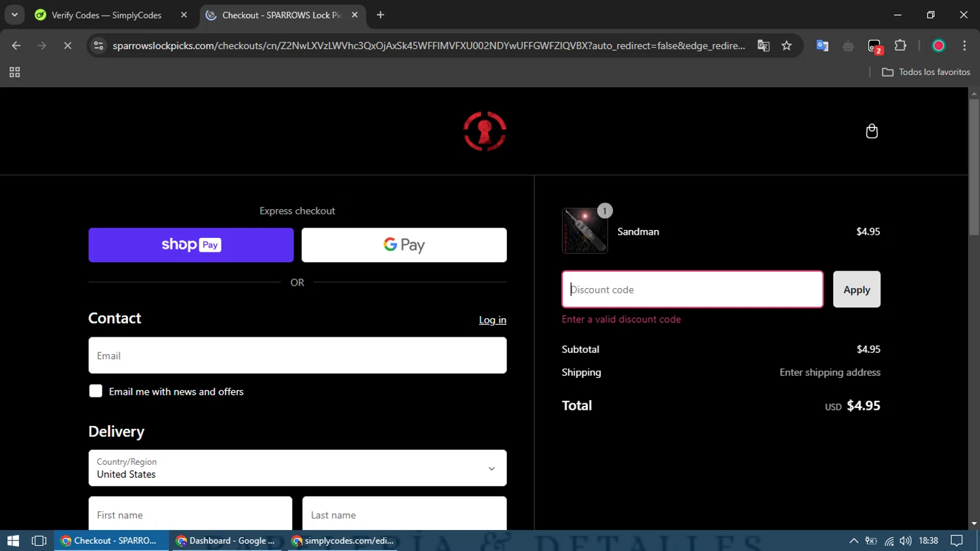The height and width of the screenshot is (551, 980).
Task: Click the Log in link
Action: point(493,320)
